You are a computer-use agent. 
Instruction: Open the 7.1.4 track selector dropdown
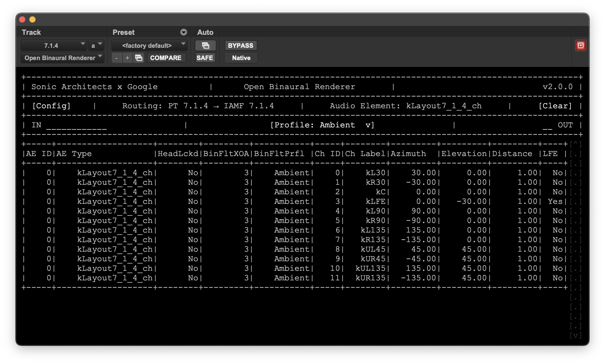pyautogui.click(x=53, y=45)
